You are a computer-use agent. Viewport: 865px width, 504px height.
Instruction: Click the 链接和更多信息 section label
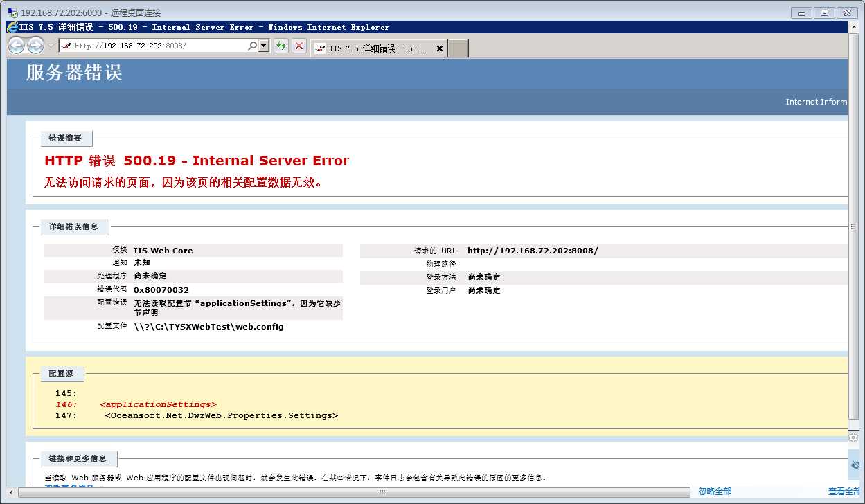pos(78,458)
